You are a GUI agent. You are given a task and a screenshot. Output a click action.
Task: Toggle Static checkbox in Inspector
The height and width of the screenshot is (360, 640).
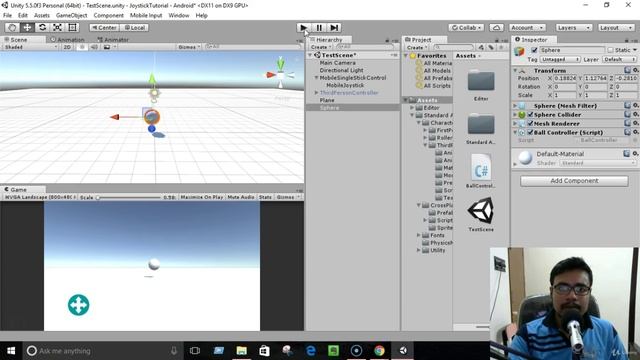tap(610, 50)
